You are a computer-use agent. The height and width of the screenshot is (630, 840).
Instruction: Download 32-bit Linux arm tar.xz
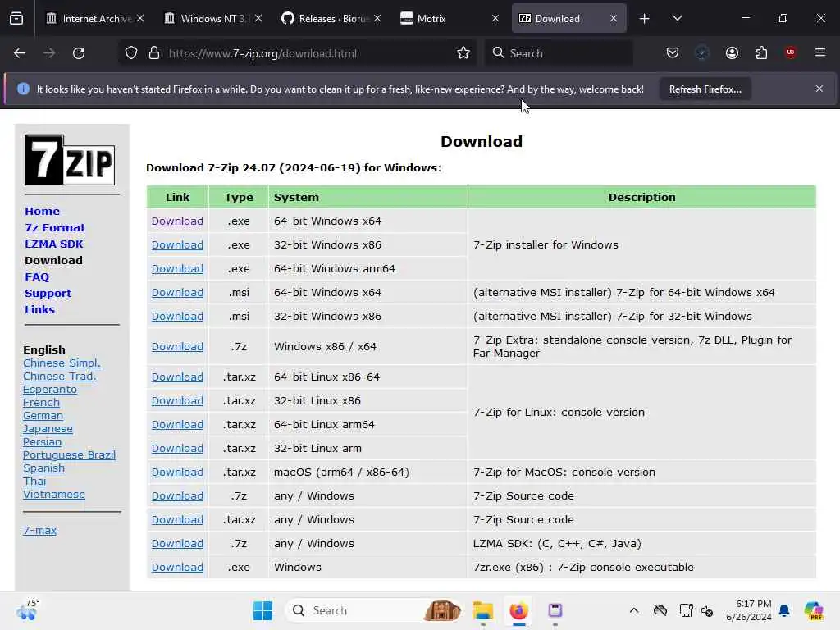point(177,449)
